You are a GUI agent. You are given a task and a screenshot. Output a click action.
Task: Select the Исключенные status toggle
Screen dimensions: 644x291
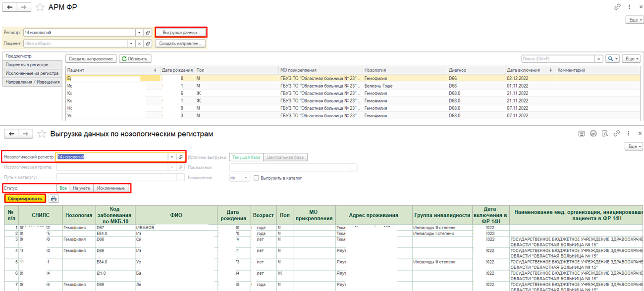click(x=111, y=188)
